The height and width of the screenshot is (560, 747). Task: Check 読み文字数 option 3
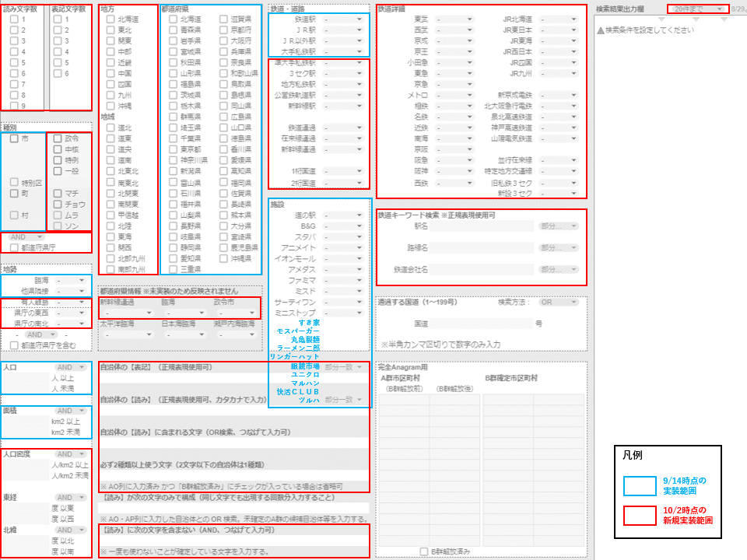(x=14, y=41)
